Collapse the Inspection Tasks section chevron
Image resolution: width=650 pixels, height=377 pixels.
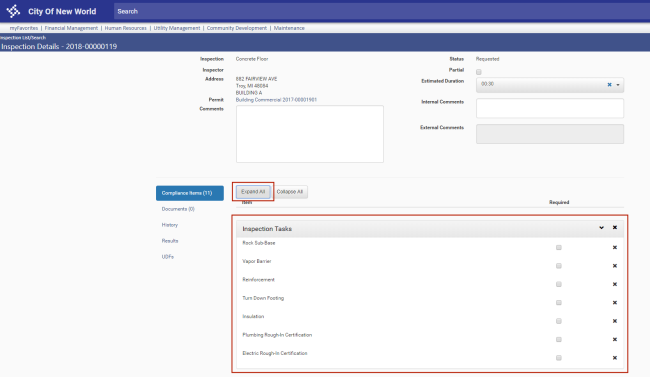coord(601,228)
